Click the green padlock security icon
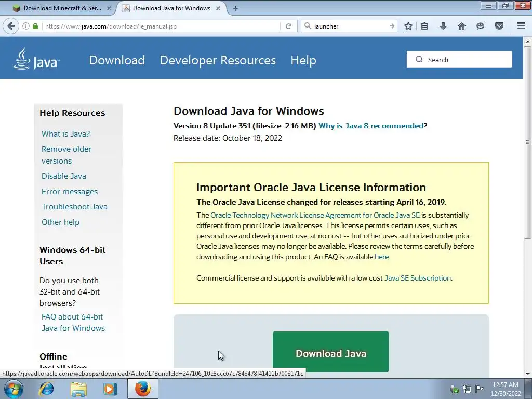532x399 pixels. 35,26
